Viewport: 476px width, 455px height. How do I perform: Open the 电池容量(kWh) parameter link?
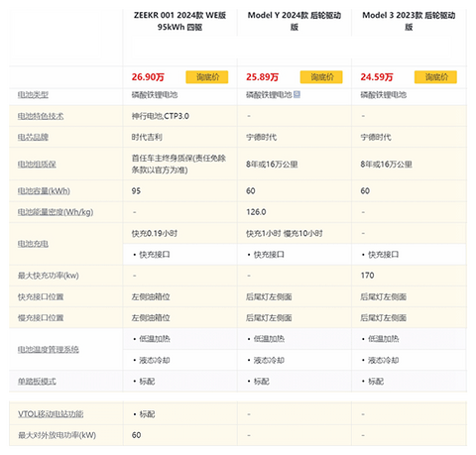(44, 191)
